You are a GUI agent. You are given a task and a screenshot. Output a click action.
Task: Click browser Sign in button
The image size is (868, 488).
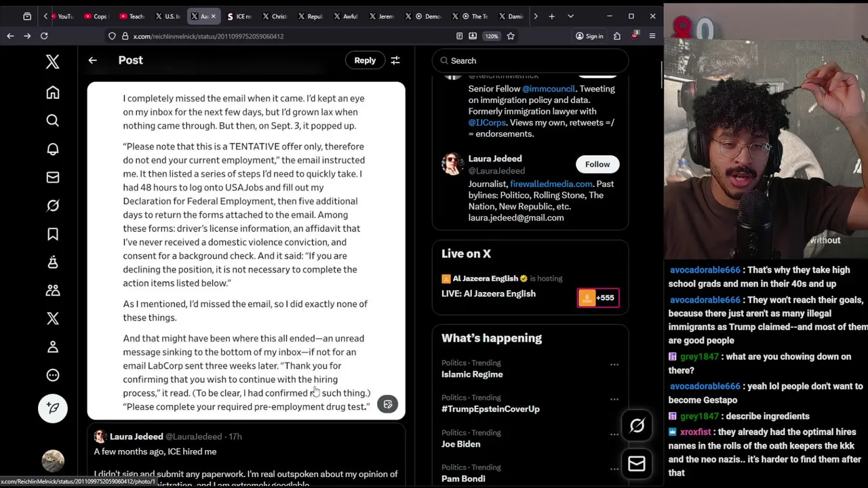click(x=589, y=36)
